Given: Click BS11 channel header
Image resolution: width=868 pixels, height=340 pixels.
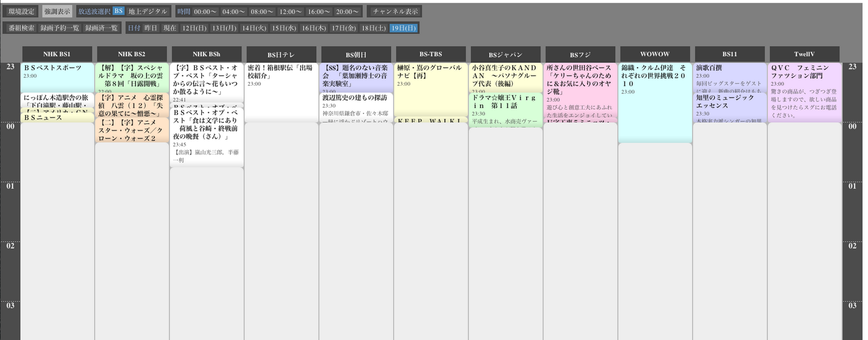Looking at the screenshot, I should click(x=730, y=54).
